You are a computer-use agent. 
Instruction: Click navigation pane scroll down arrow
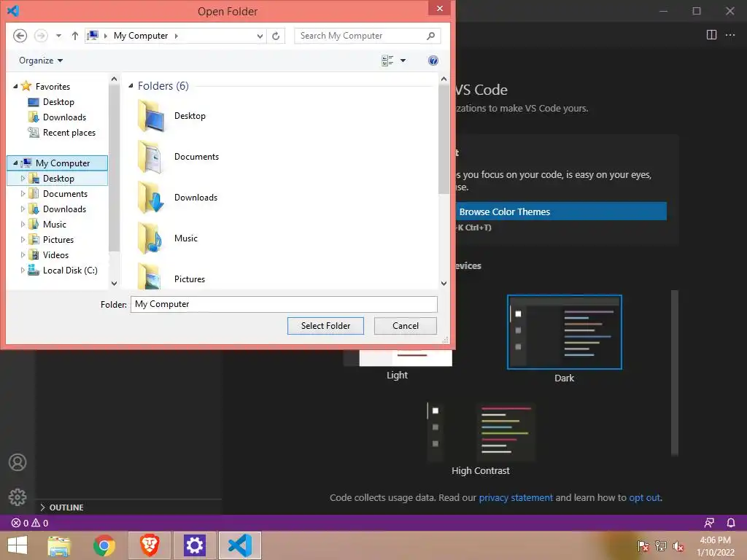click(x=114, y=284)
